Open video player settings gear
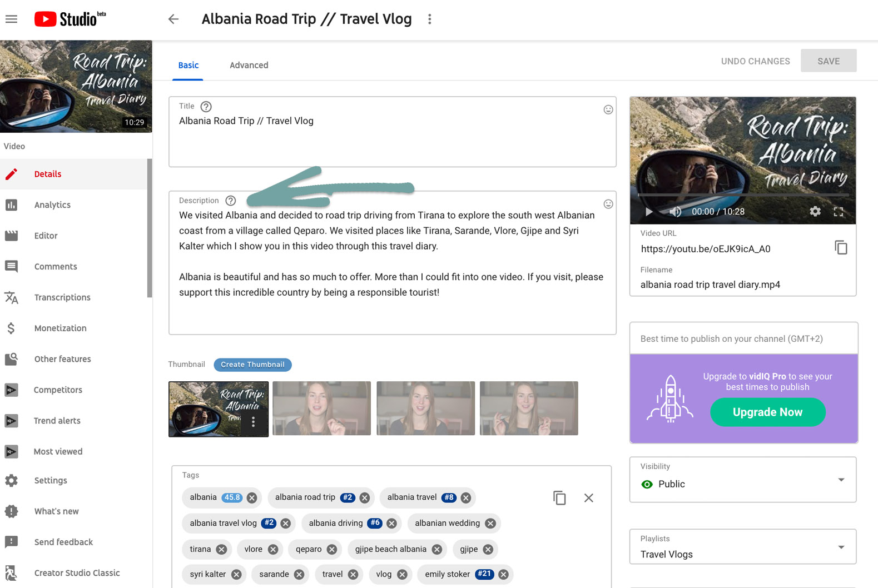The height and width of the screenshot is (588, 878). coord(815,211)
